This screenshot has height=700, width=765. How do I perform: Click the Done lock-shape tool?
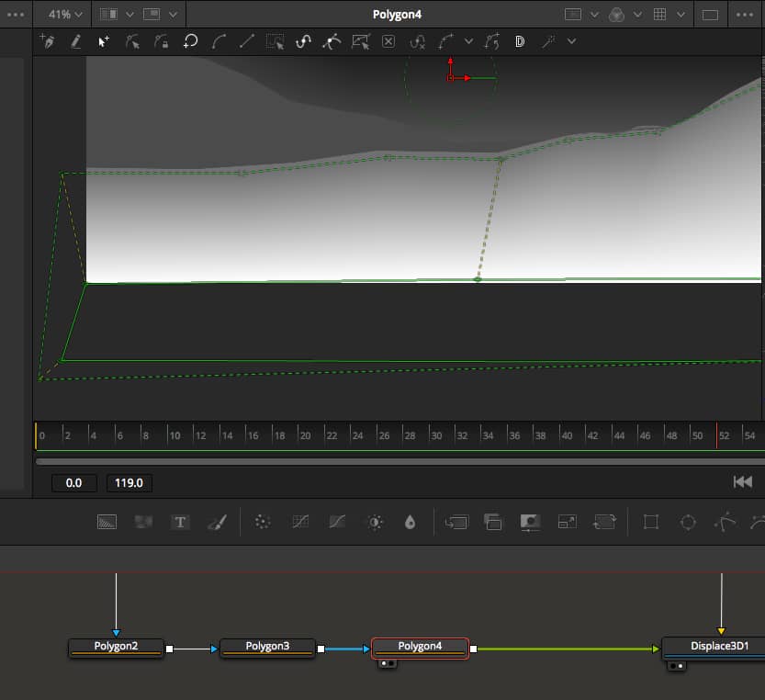click(161, 41)
